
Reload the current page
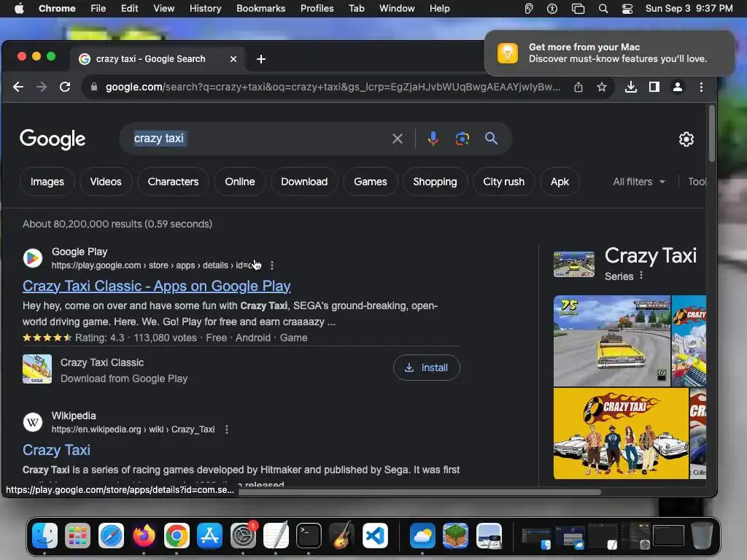[x=65, y=87]
